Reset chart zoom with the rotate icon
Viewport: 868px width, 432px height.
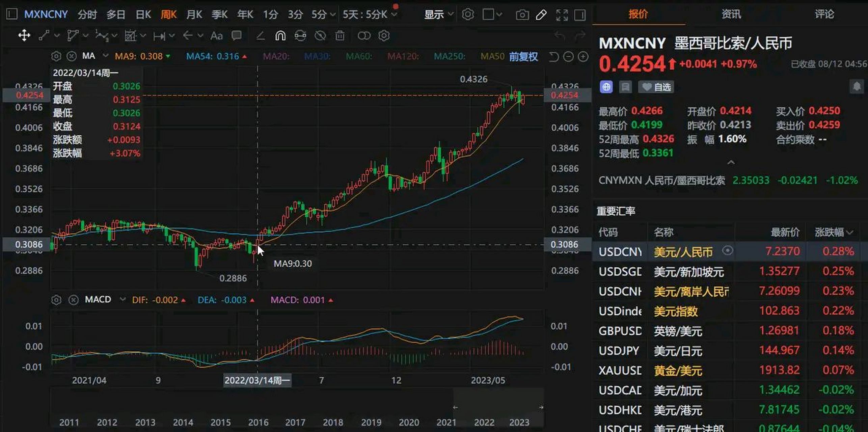553,57
